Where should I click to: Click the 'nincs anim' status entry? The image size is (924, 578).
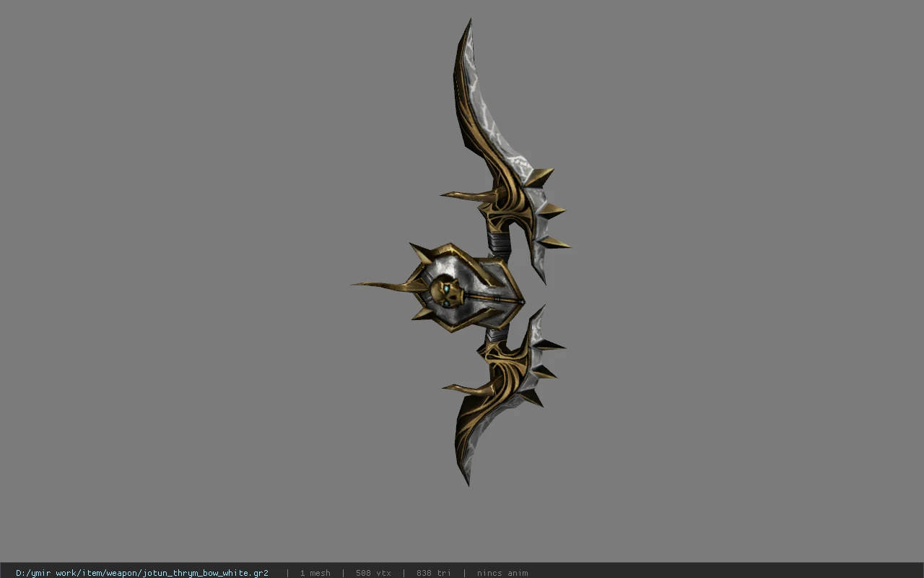[x=502, y=573]
